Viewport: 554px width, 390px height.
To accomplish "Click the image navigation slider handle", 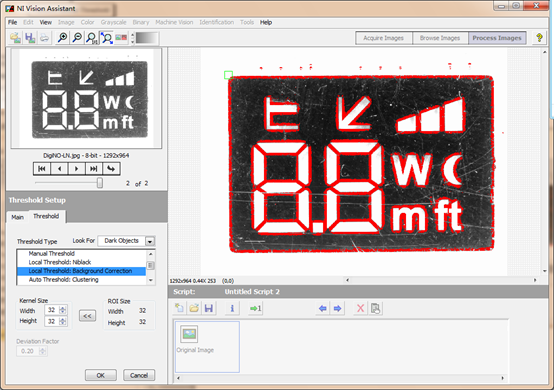I will coord(100,183).
